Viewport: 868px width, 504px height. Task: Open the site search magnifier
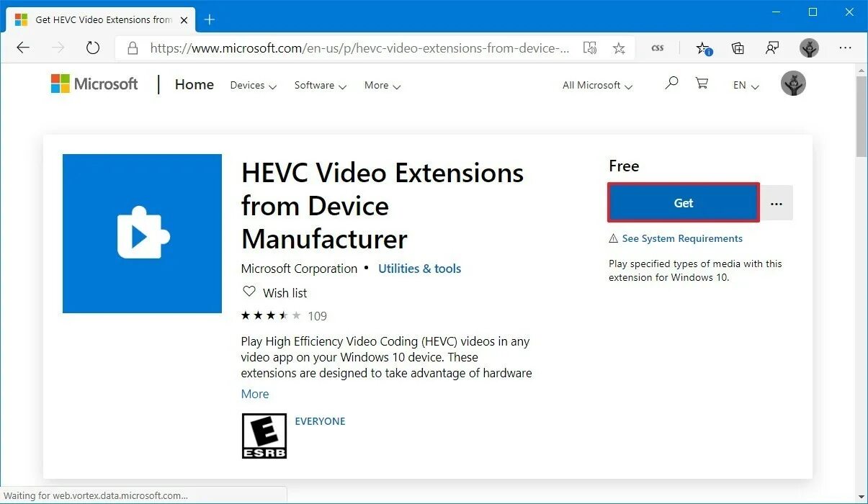[x=671, y=84]
